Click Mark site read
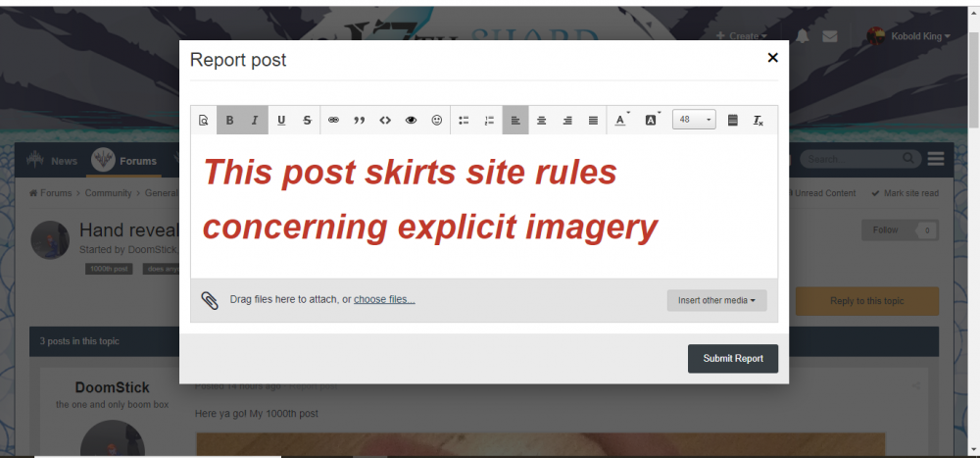The width and height of the screenshot is (980, 458). (x=905, y=193)
